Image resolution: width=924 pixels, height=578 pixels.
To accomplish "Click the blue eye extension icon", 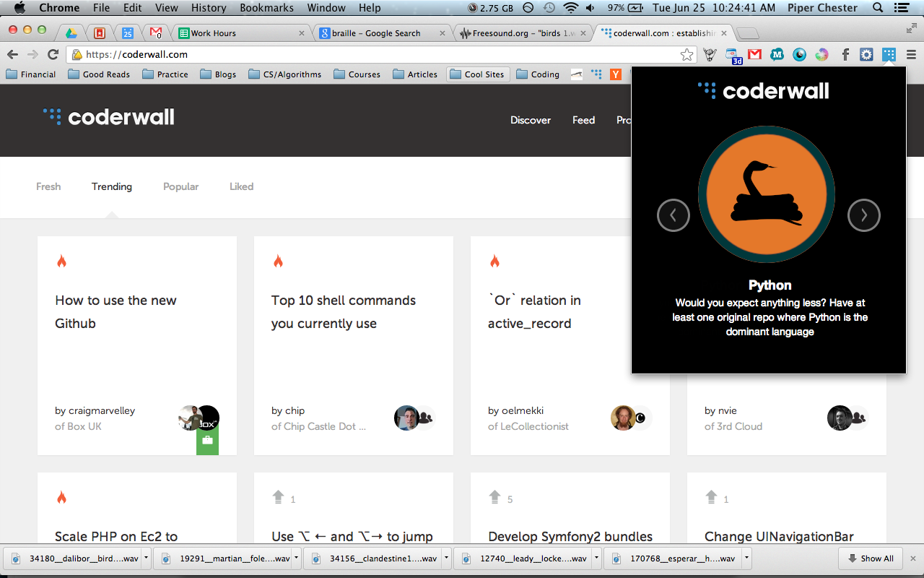I will [x=799, y=54].
